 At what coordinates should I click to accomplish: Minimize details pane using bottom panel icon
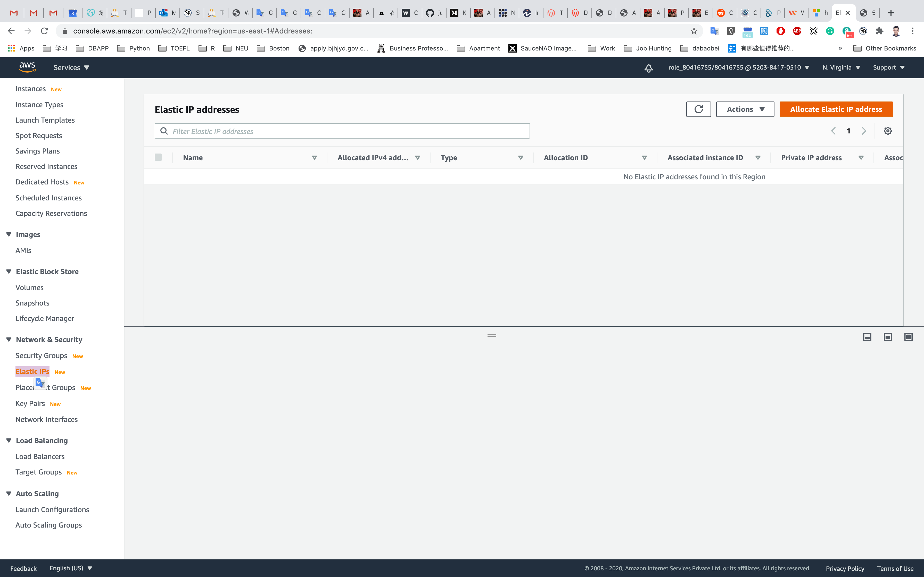pyautogui.click(x=867, y=337)
